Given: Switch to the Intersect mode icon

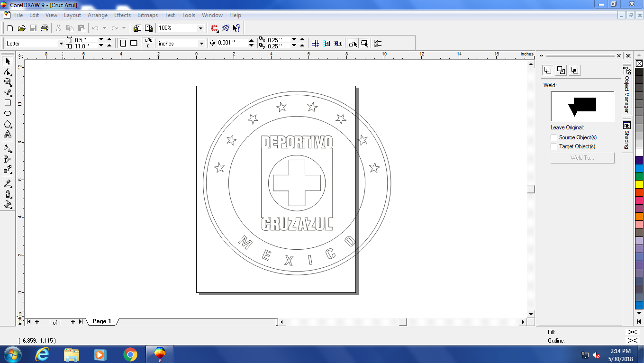Looking at the screenshot, I should [574, 70].
